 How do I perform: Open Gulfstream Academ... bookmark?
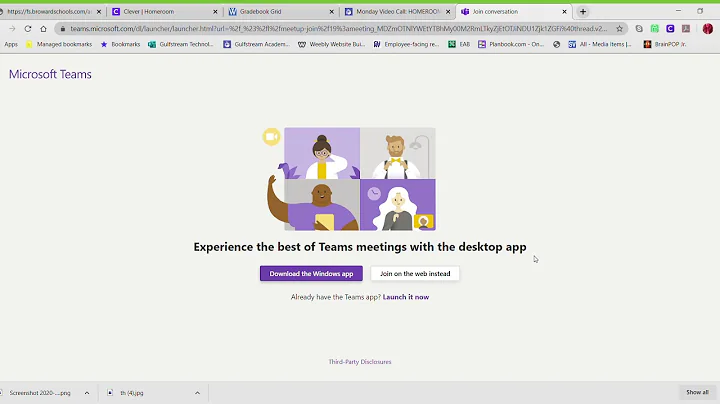click(256, 45)
